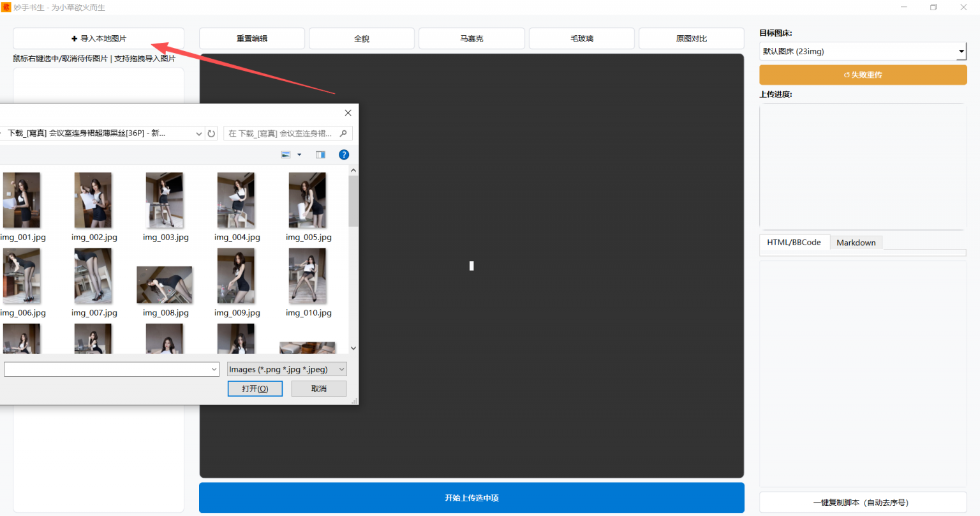Open the target image host dropdown
This screenshot has height=516, width=980.
(863, 51)
